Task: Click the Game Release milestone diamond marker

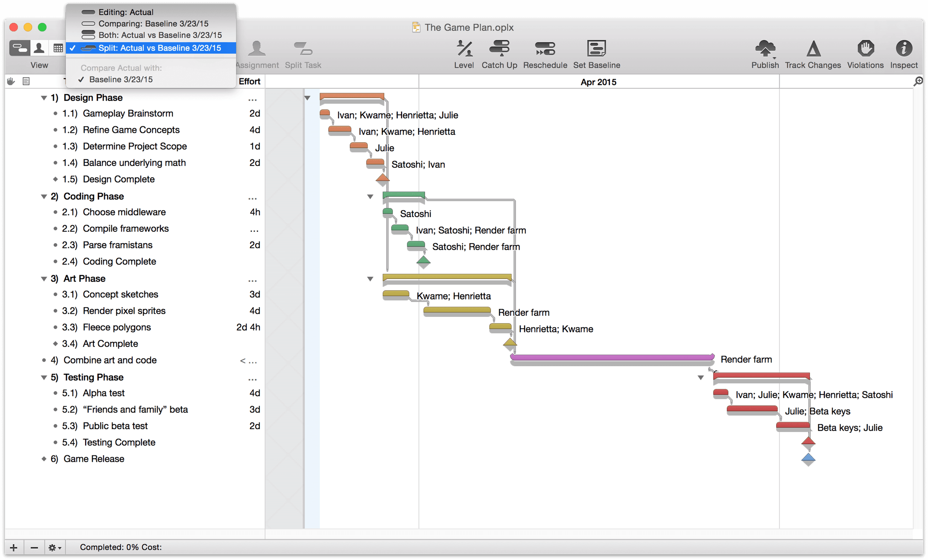Action: [x=808, y=459]
